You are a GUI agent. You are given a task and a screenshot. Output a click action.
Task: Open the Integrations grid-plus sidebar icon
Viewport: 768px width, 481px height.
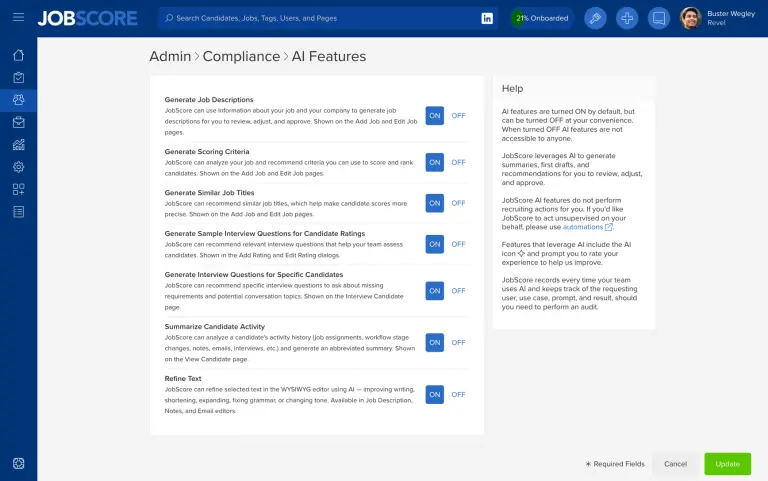coord(19,189)
